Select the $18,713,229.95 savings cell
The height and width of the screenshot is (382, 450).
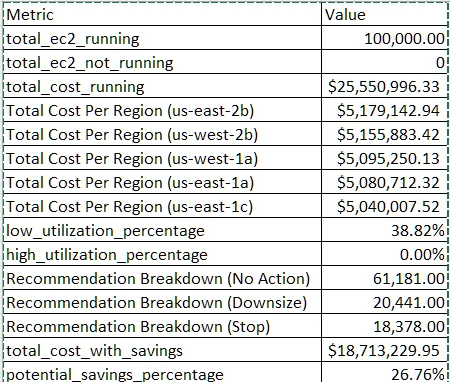[384, 350]
